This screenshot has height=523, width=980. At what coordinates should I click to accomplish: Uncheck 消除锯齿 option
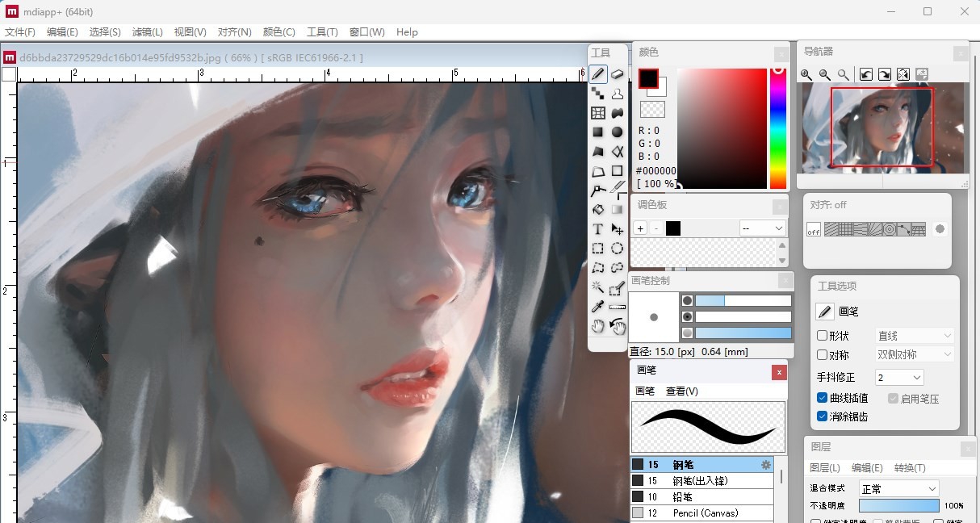(822, 416)
